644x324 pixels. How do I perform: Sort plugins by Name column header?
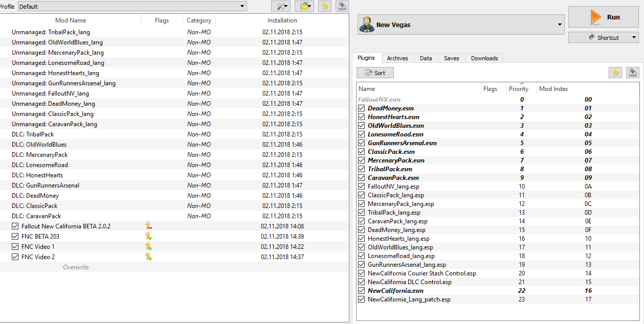(x=418, y=89)
